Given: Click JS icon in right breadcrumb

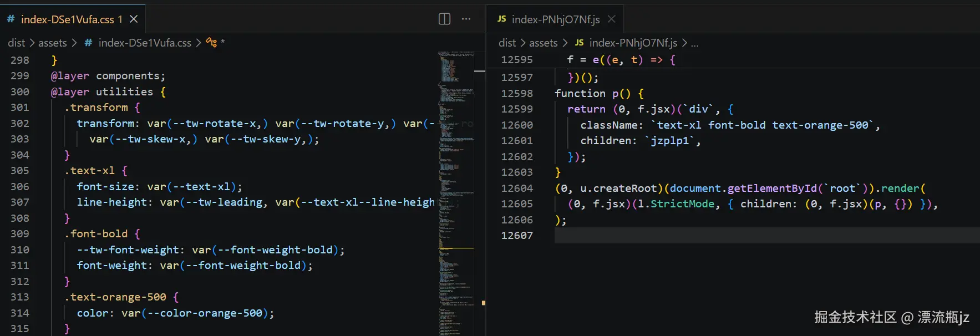Looking at the screenshot, I should tap(579, 43).
